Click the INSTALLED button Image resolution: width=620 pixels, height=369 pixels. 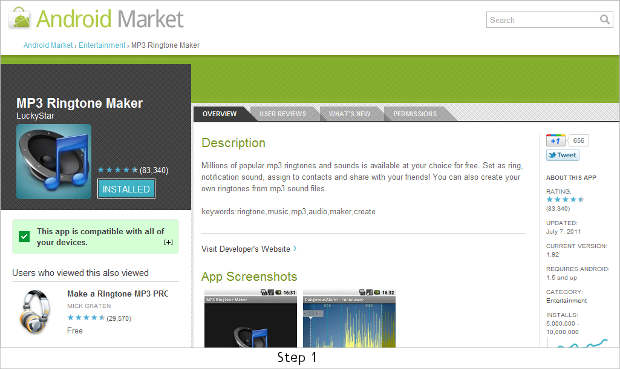[x=126, y=189]
